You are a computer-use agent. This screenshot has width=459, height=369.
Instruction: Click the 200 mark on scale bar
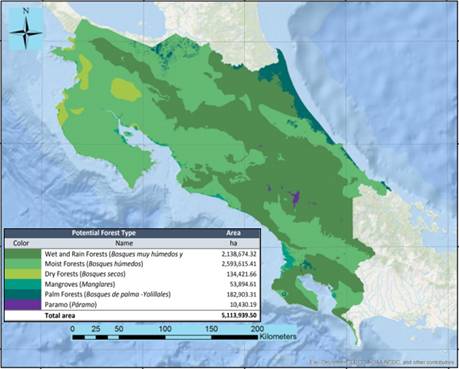[x=257, y=329]
